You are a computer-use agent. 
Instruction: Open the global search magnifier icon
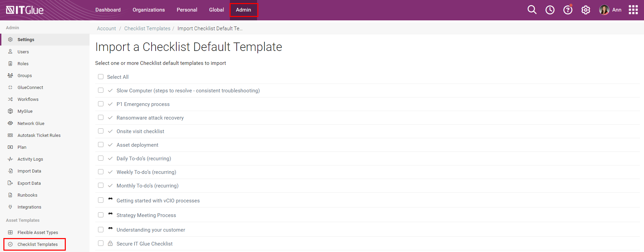click(x=532, y=10)
